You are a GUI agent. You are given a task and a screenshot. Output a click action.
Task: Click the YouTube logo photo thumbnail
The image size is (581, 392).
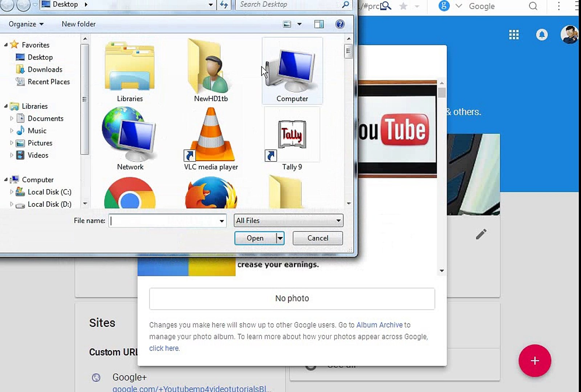[397, 129]
